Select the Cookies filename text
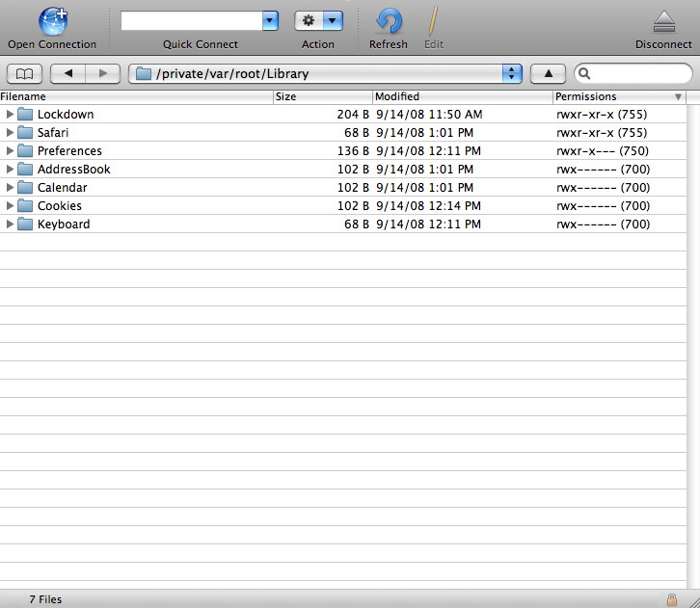Image resolution: width=700 pixels, height=608 pixels. coord(60,205)
